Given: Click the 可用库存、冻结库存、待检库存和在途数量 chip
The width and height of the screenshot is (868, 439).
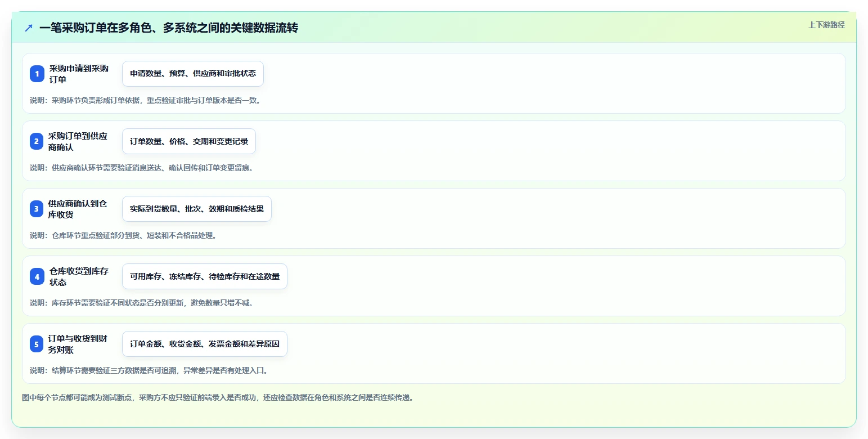Looking at the screenshot, I should coord(205,276).
